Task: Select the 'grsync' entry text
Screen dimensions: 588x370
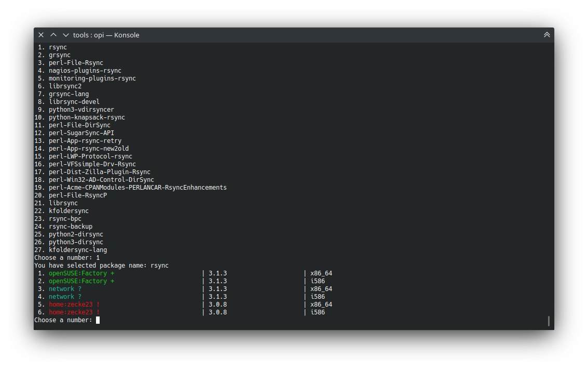Action: coord(60,55)
